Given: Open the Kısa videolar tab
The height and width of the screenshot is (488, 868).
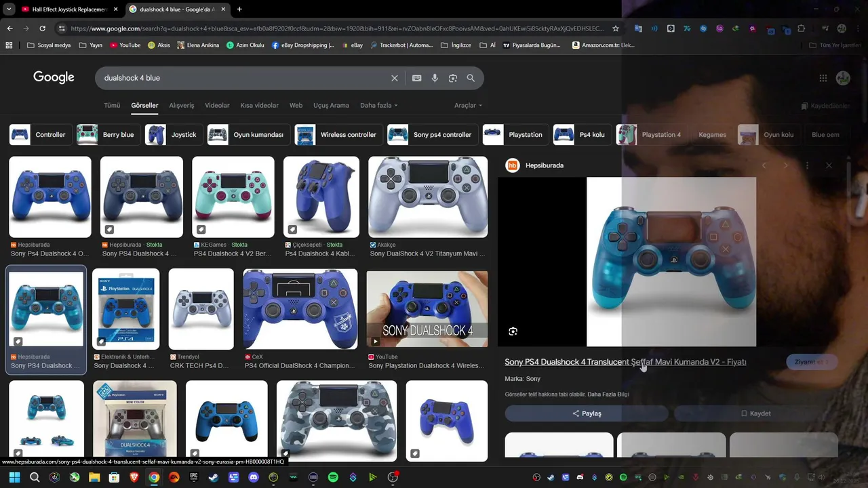Looking at the screenshot, I should click(259, 106).
